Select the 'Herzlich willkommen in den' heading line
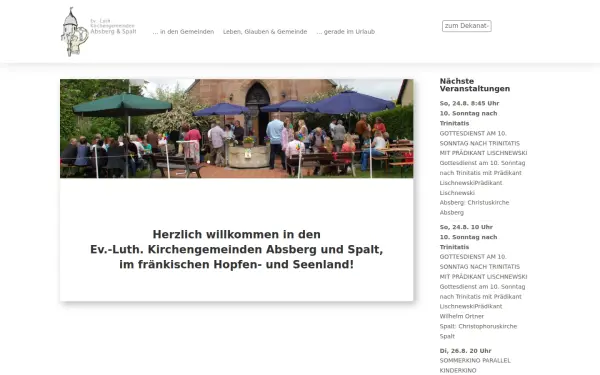This screenshot has height=375, width=600. pyautogui.click(x=236, y=235)
